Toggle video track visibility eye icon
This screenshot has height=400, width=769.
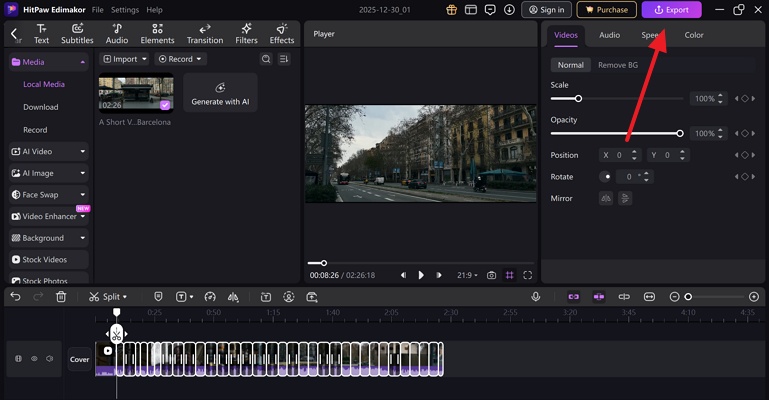coord(34,359)
